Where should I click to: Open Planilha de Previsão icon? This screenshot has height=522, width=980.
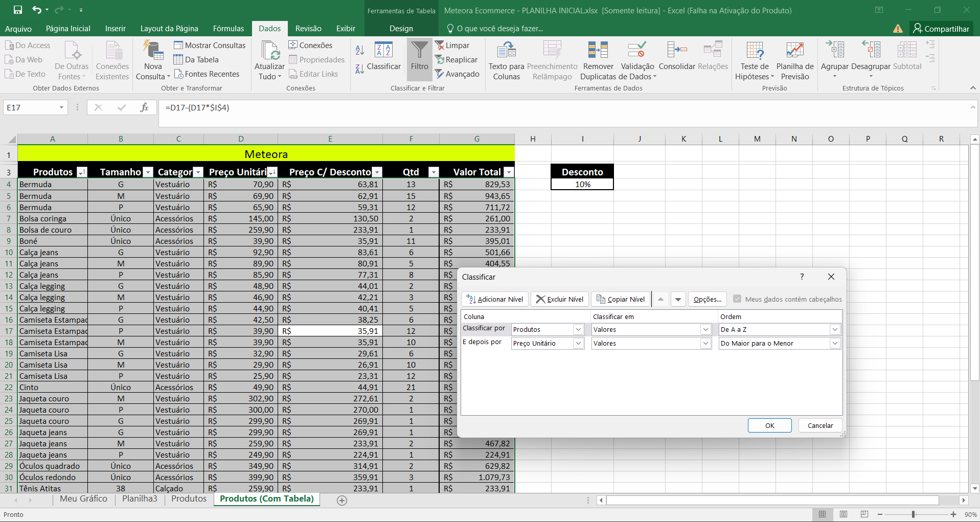coord(794,50)
